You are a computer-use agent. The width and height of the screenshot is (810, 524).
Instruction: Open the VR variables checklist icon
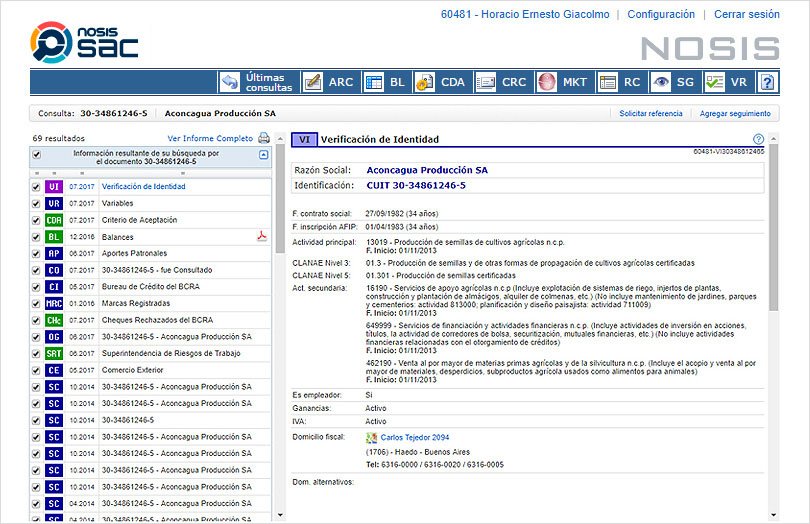coord(714,82)
